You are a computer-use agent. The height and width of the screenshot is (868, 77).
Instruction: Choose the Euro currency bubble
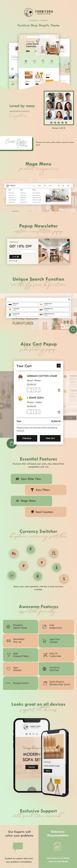(37, 576)
